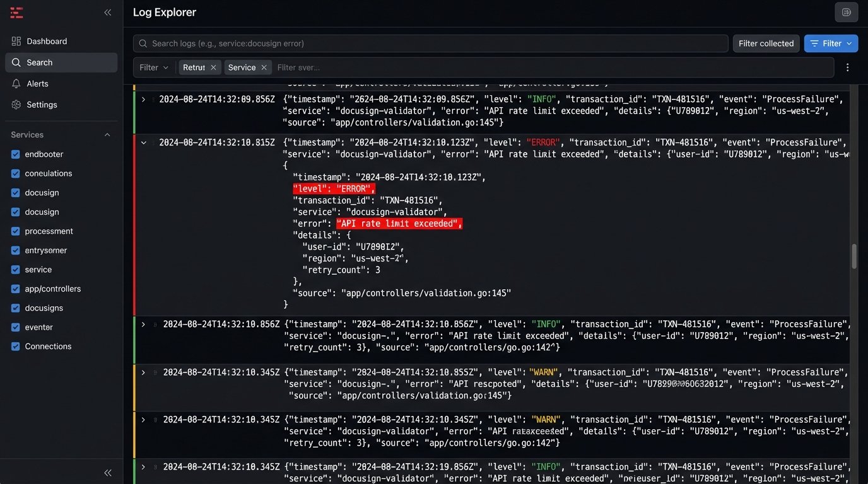The height and width of the screenshot is (484, 868).
Task: Select the Search icon in the sidebar
Action: [x=15, y=62]
